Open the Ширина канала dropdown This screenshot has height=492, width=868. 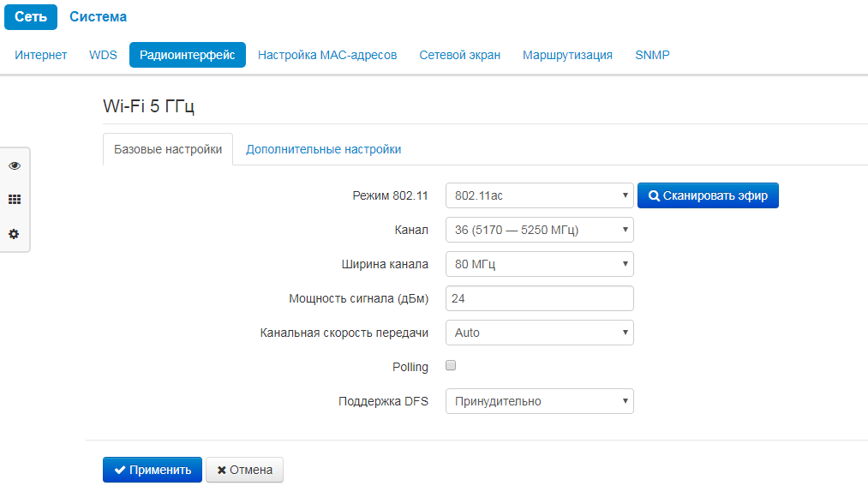539,264
